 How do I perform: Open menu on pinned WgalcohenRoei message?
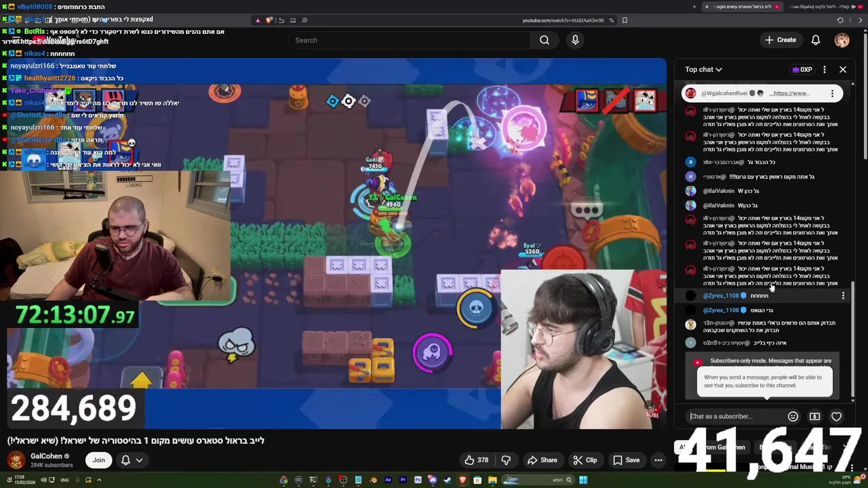pos(832,93)
